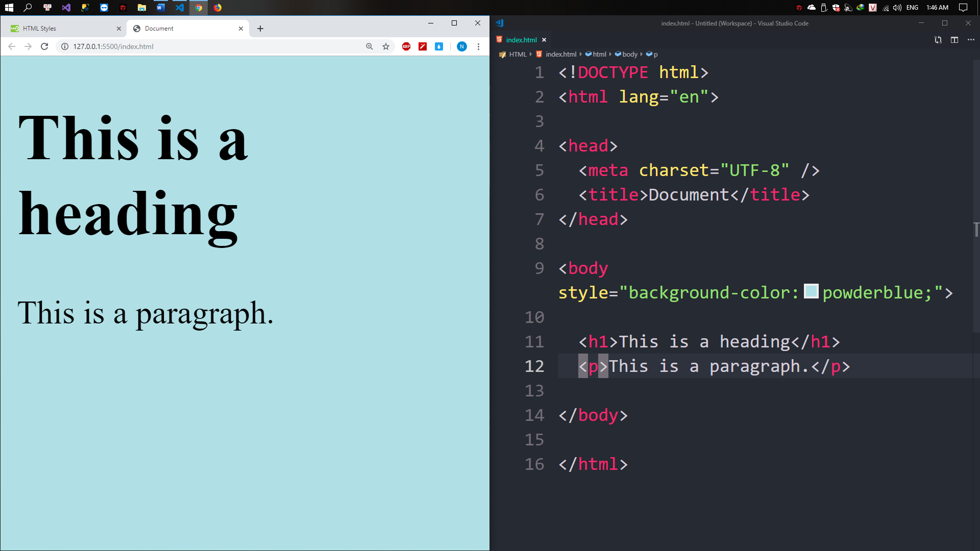Click the AdBlock Plus extension icon

[406, 46]
